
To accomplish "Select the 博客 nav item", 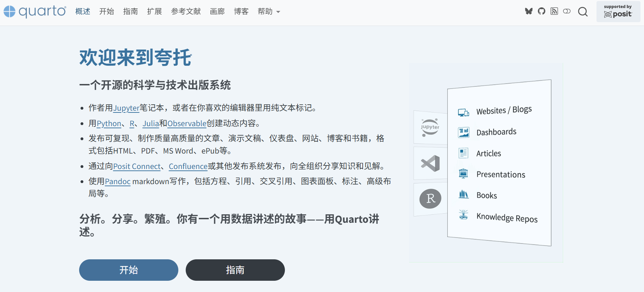I will pyautogui.click(x=241, y=12).
